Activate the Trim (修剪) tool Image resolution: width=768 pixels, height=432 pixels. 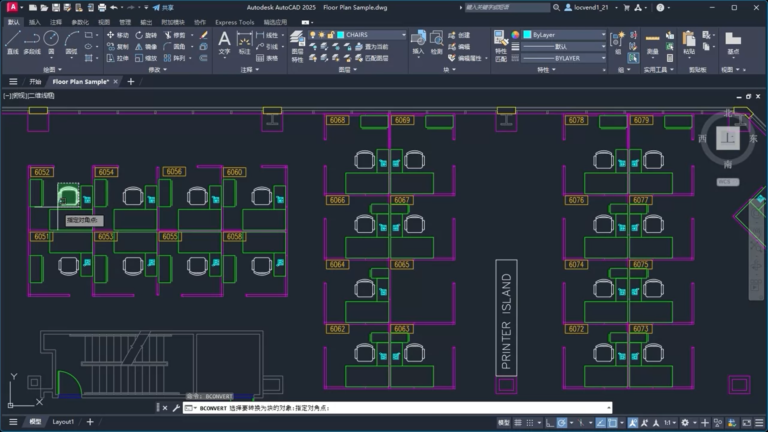(x=175, y=35)
